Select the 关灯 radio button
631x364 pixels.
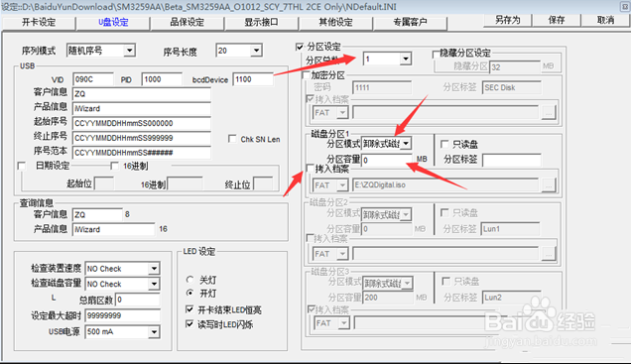pos(189,279)
